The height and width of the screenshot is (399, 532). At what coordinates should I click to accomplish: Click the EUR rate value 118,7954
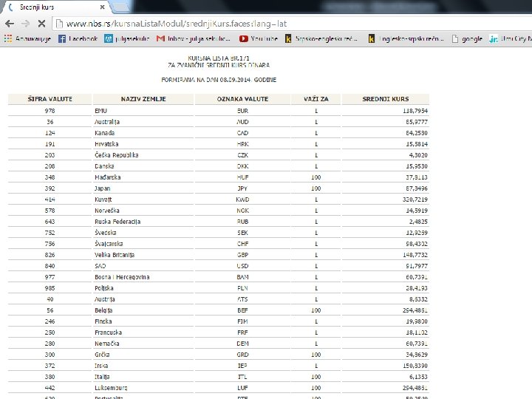(415, 111)
